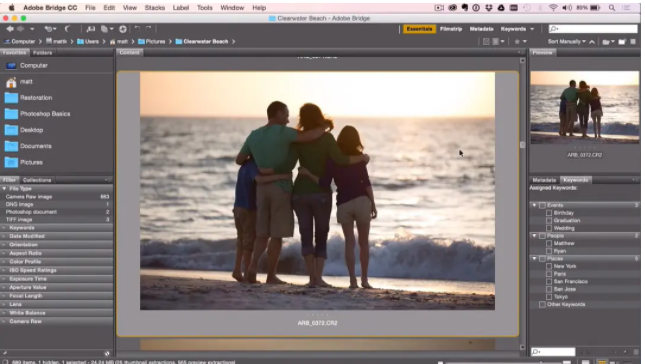
Task: Click inside the top search field
Action: click(x=593, y=29)
